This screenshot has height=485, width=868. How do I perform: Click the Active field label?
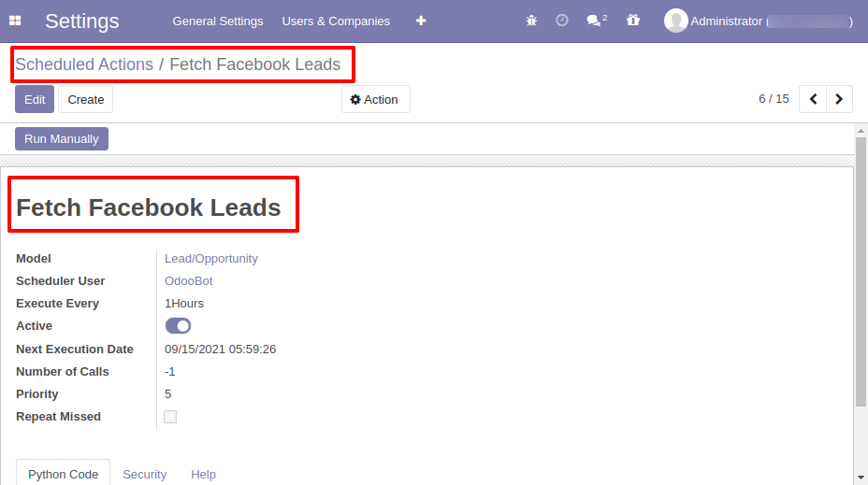point(34,326)
